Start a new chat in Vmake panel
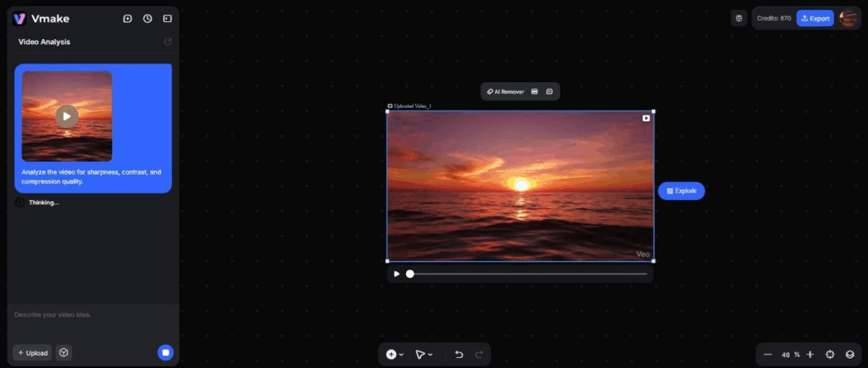868x368 pixels. click(x=127, y=19)
